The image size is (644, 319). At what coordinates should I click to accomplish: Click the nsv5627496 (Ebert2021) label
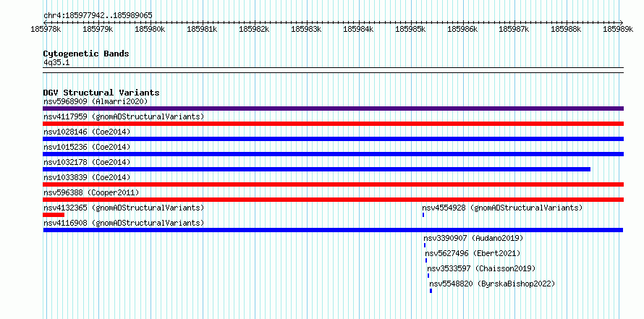coord(473,253)
